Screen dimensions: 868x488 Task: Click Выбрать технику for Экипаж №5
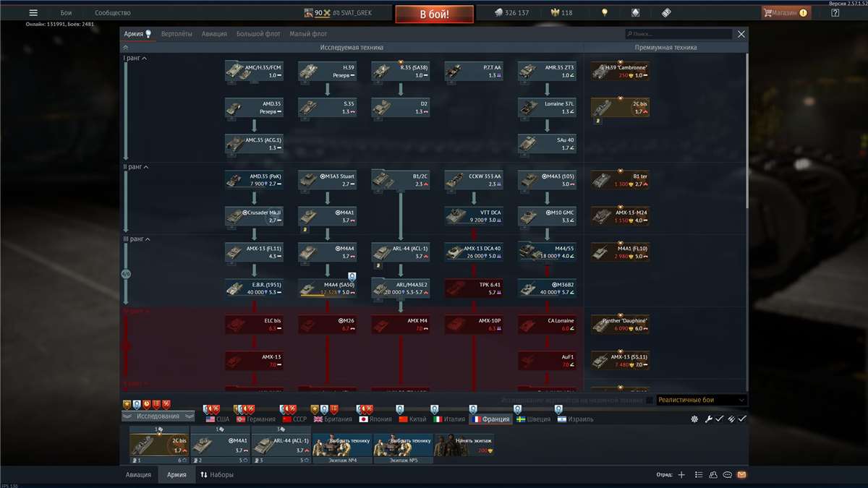tap(403, 445)
